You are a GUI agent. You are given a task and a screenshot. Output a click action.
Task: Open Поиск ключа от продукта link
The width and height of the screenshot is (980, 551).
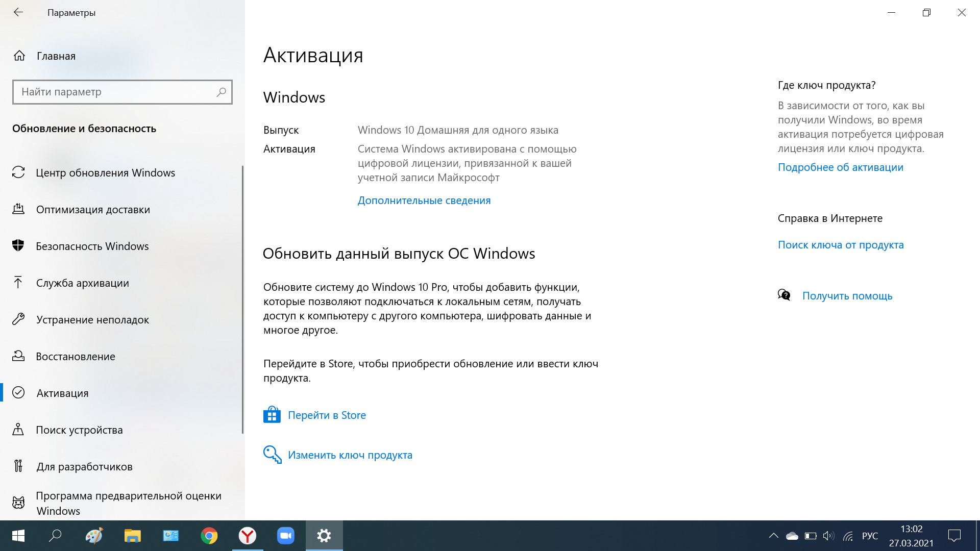tap(841, 245)
